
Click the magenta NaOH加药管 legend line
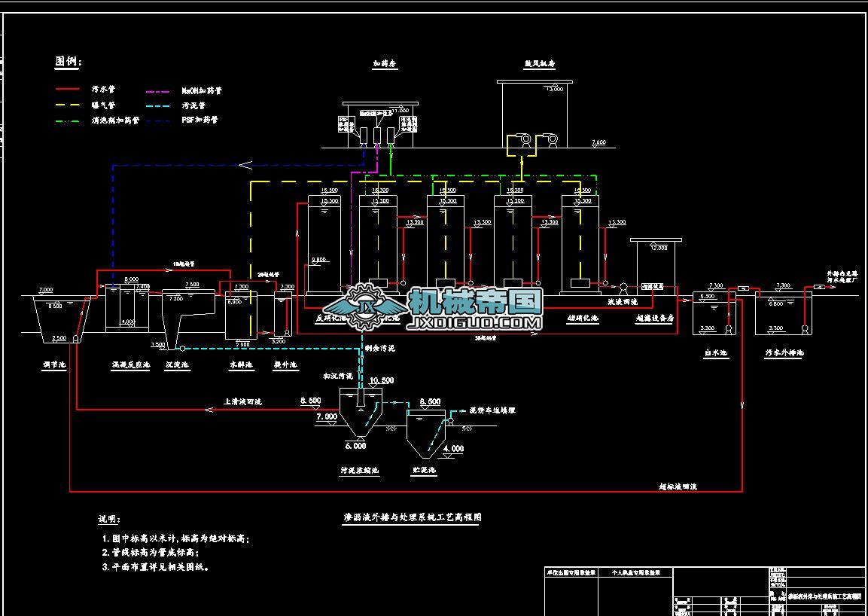(158, 91)
